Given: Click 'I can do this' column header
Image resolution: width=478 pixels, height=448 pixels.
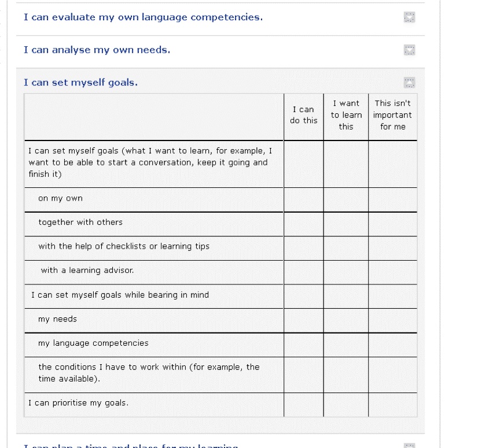Looking at the screenshot, I should click(303, 115).
